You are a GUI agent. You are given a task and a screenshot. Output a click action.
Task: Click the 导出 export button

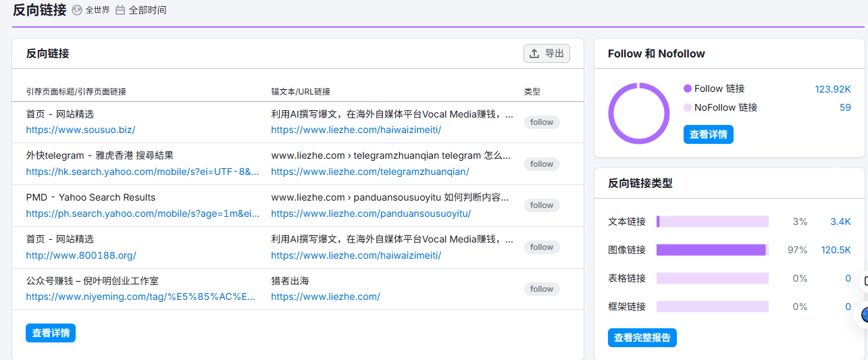pyautogui.click(x=546, y=53)
